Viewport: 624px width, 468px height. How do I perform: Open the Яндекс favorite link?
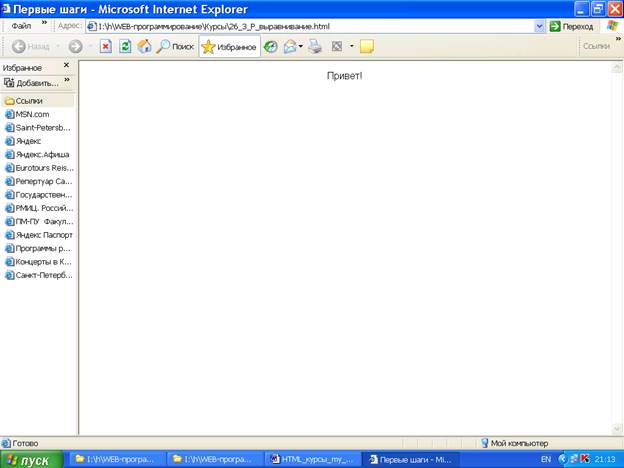pos(23,141)
